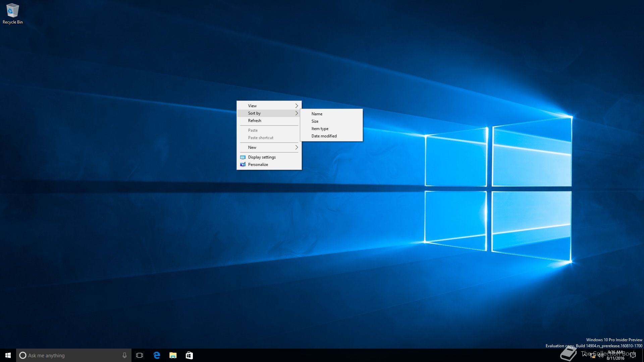
Task: Sort desktop icons by Date modified
Action: point(331,136)
